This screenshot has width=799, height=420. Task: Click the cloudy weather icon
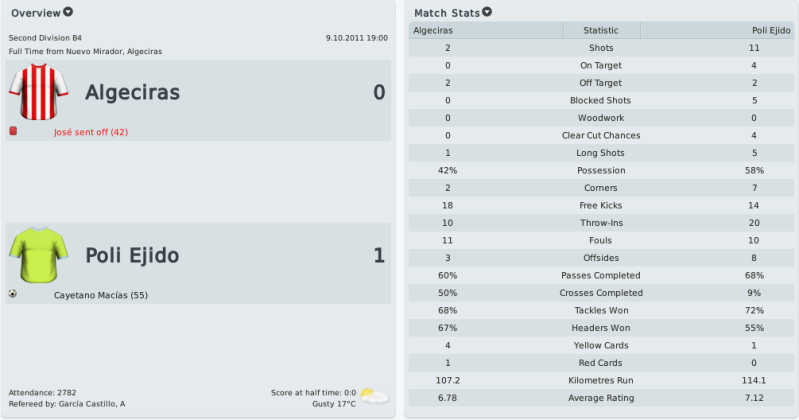pos(375,396)
